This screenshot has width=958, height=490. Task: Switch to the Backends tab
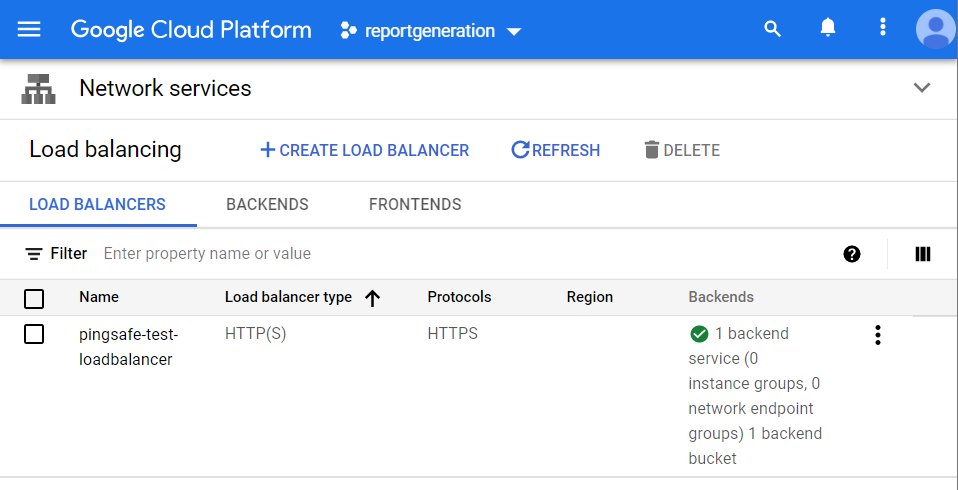coord(267,205)
